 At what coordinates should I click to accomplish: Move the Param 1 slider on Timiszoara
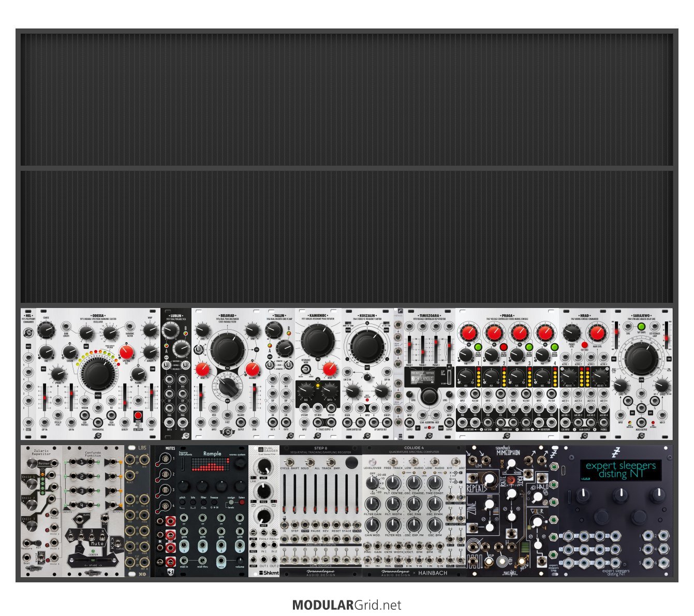point(410,350)
